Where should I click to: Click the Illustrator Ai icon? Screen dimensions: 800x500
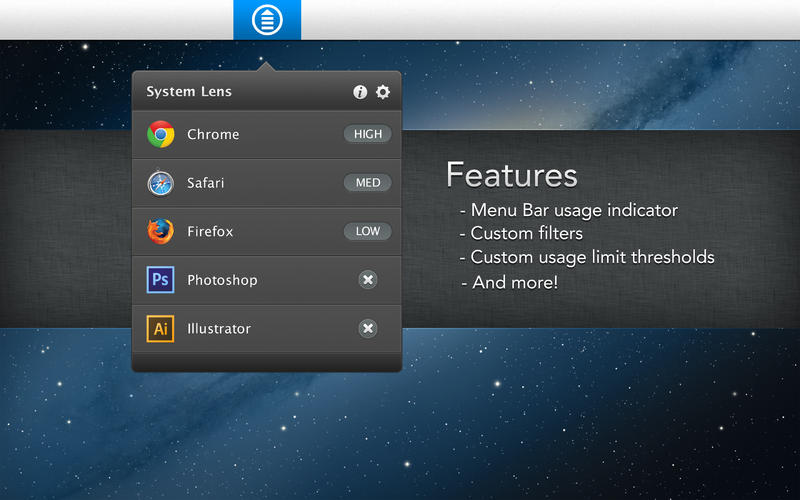[161, 329]
